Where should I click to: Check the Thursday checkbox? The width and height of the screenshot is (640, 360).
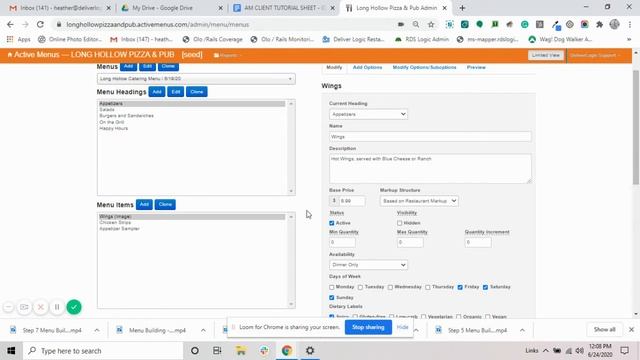point(428,287)
